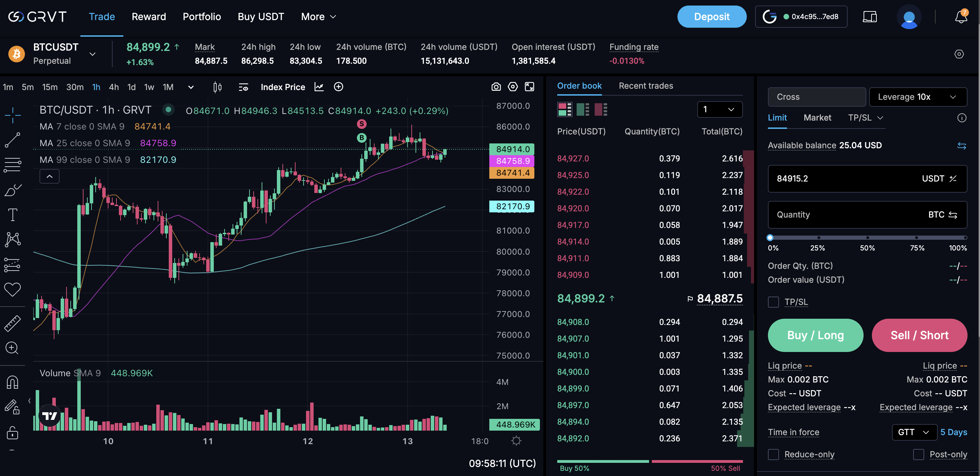Choose the ruler measure tool

pos(12,324)
